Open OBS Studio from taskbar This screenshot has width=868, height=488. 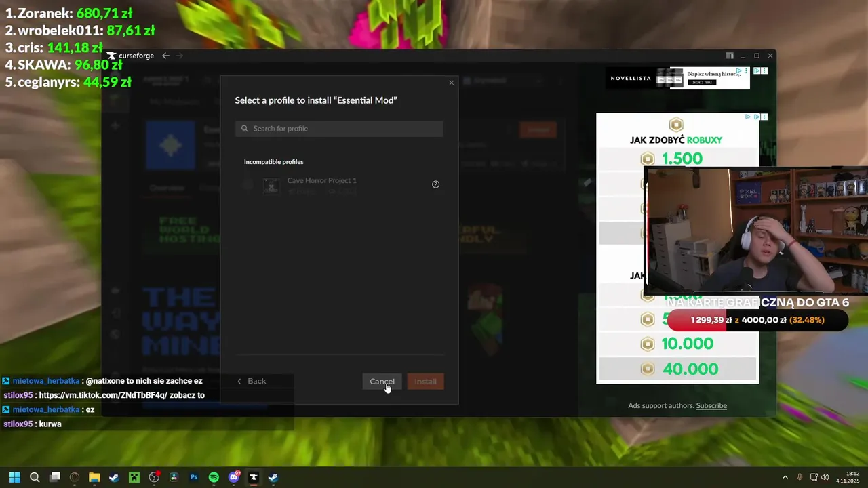[x=154, y=477]
